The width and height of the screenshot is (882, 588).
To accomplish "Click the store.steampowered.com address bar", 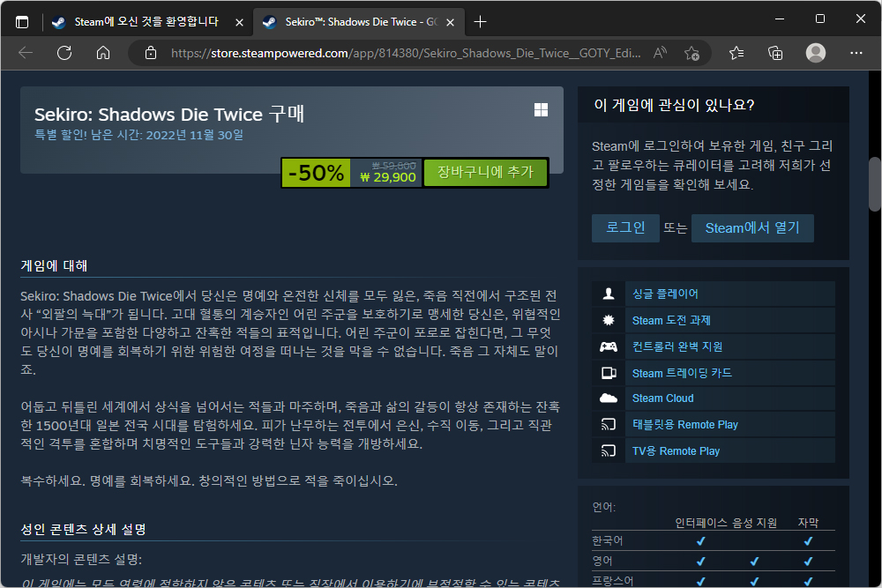I will [x=406, y=53].
